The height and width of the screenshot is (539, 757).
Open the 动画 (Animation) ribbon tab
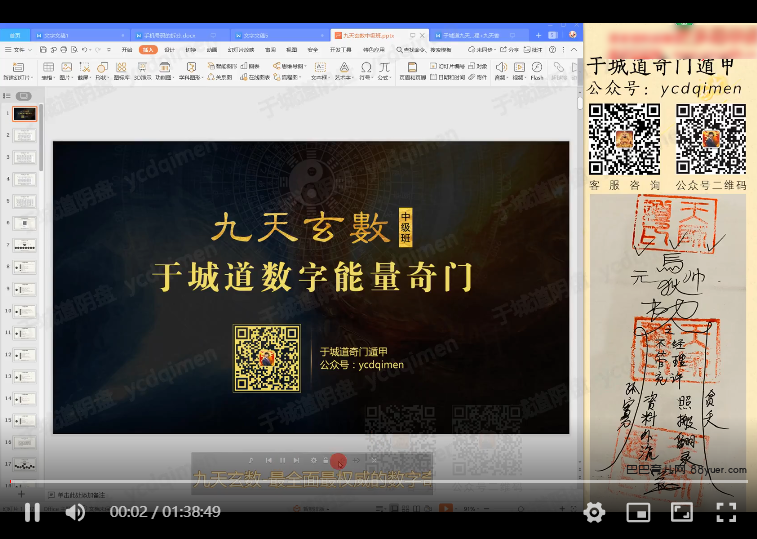pyautogui.click(x=212, y=49)
